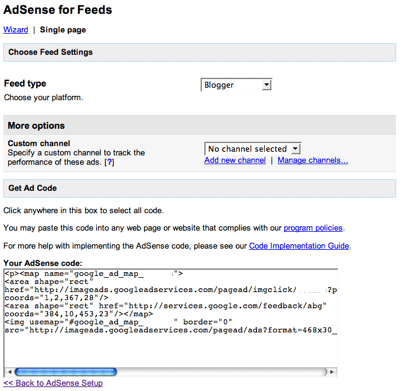This screenshot has width=400, height=391.
Task: Click the right scroll arrow of code box
Action: pos(332,372)
